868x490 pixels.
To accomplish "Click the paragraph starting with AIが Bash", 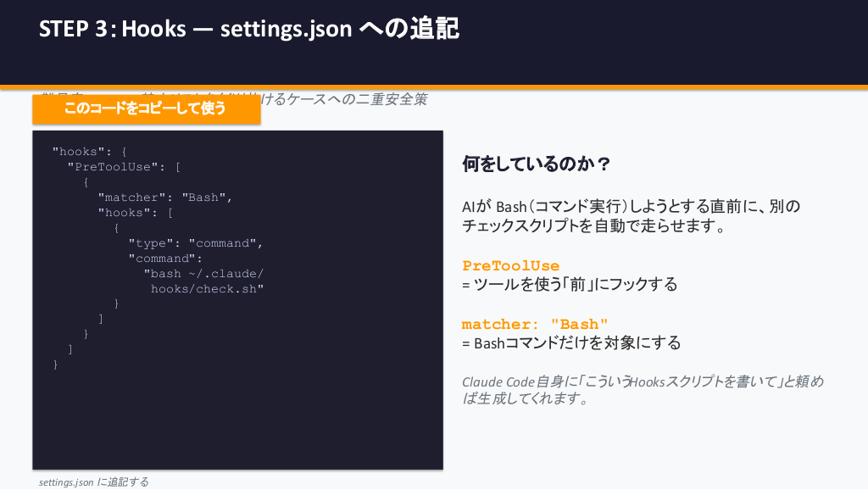I will (x=631, y=216).
